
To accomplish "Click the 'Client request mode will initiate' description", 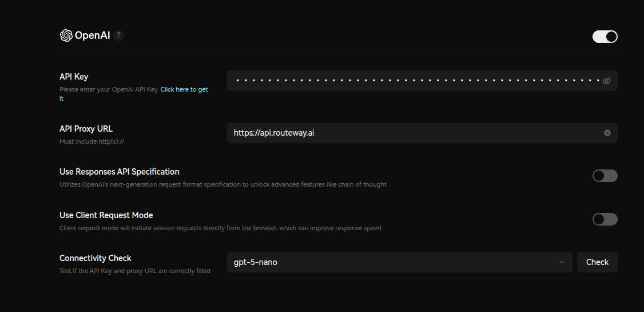I will pyautogui.click(x=220, y=228).
